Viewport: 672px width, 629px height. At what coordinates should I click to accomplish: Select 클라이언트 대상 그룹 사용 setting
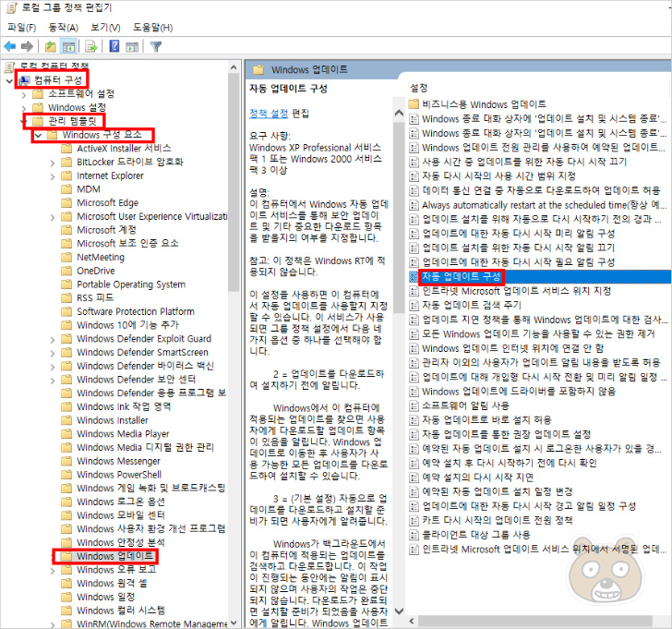coord(476,535)
